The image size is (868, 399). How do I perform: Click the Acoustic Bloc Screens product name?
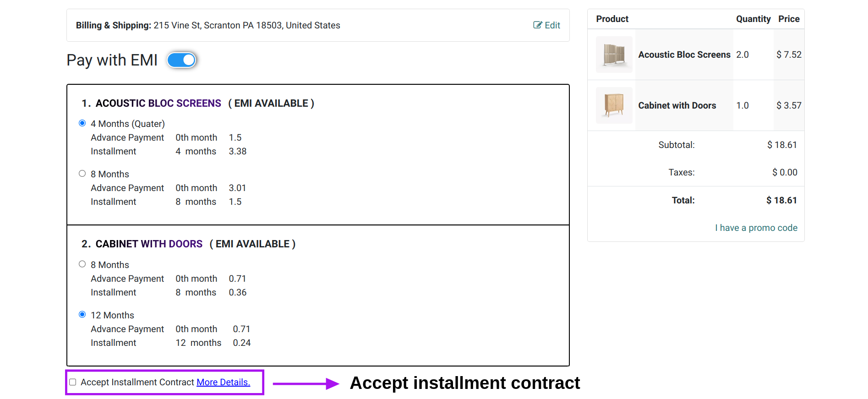[x=684, y=55]
